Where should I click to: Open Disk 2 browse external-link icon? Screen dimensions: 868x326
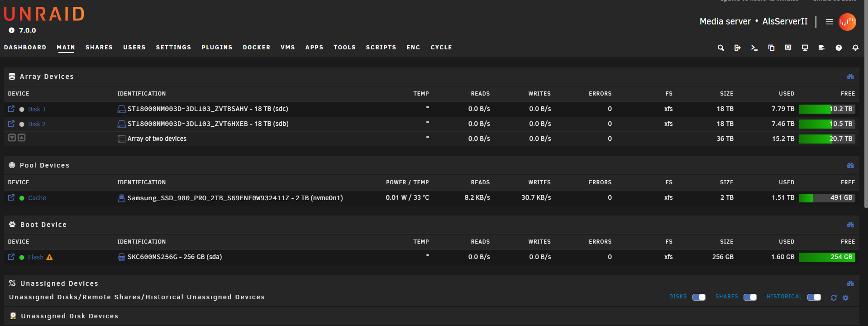(x=11, y=124)
